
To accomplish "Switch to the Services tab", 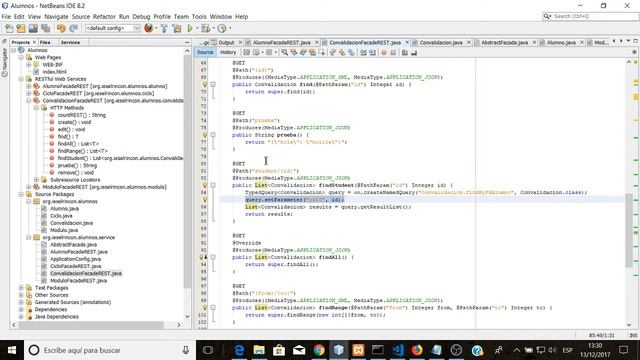I will [70, 42].
